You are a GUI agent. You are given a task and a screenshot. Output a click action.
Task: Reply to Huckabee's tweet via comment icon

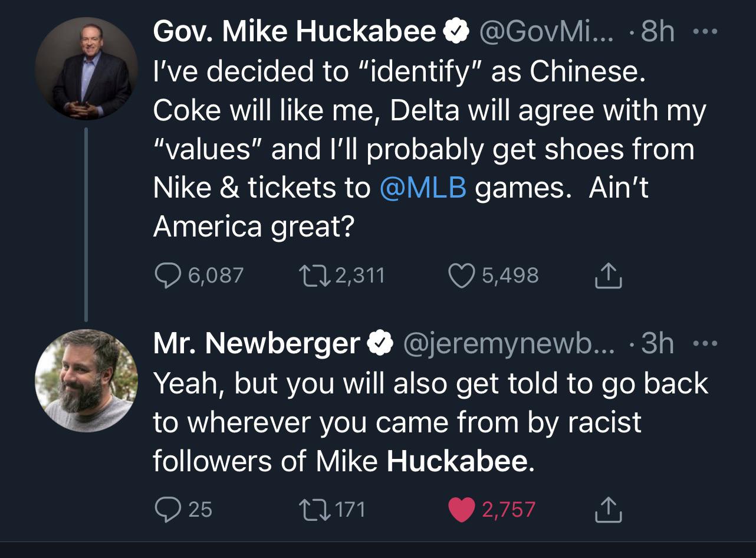click(x=168, y=275)
